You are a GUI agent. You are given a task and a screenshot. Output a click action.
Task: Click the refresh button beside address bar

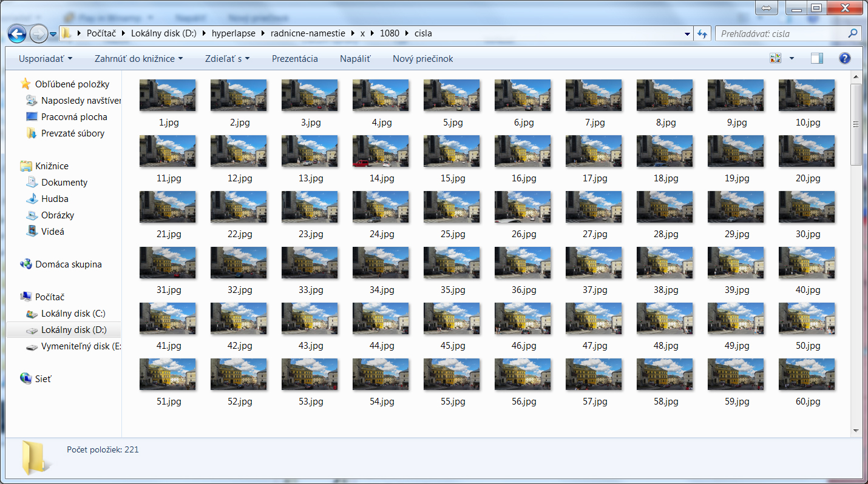[704, 33]
